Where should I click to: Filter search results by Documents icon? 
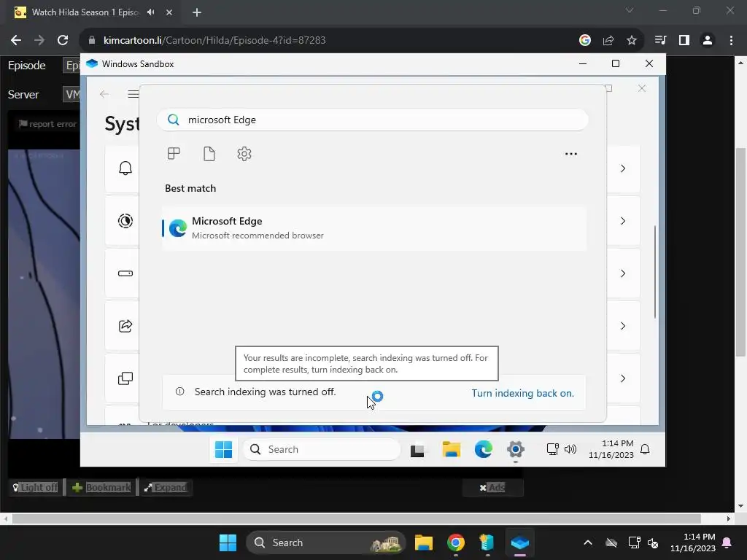(x=209, y=153)
